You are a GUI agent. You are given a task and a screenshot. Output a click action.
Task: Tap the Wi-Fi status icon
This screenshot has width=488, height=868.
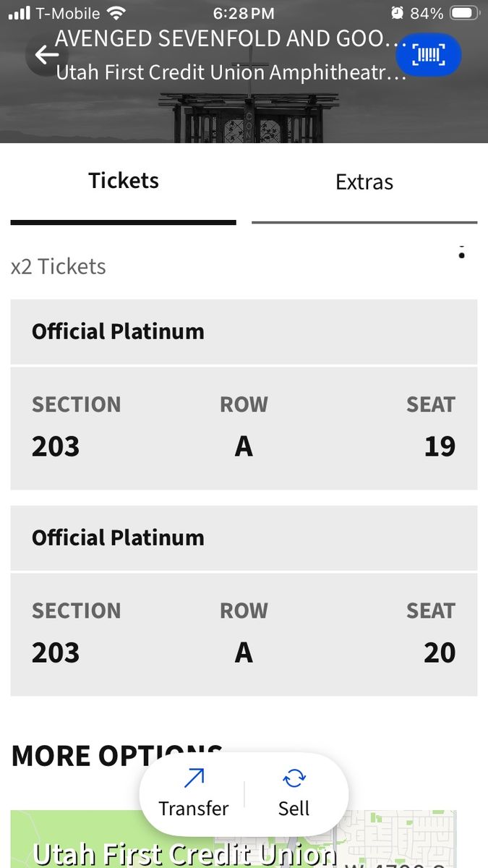click(115, 13)
